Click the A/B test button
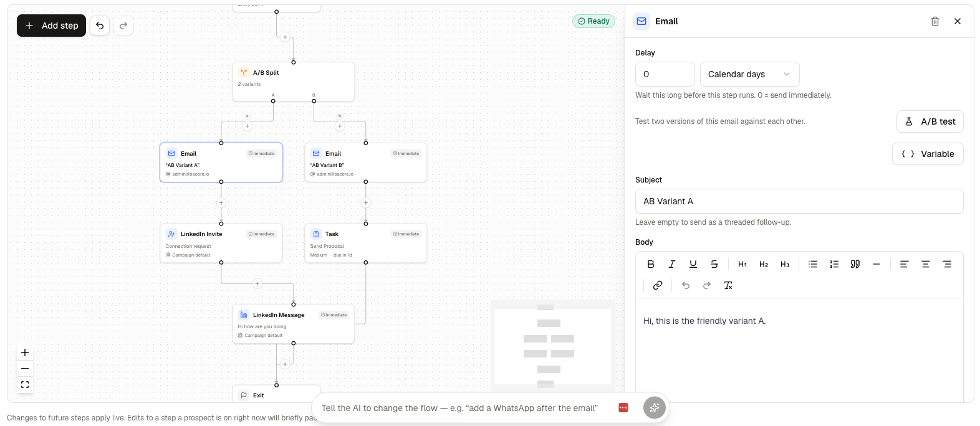 point(930,121)
